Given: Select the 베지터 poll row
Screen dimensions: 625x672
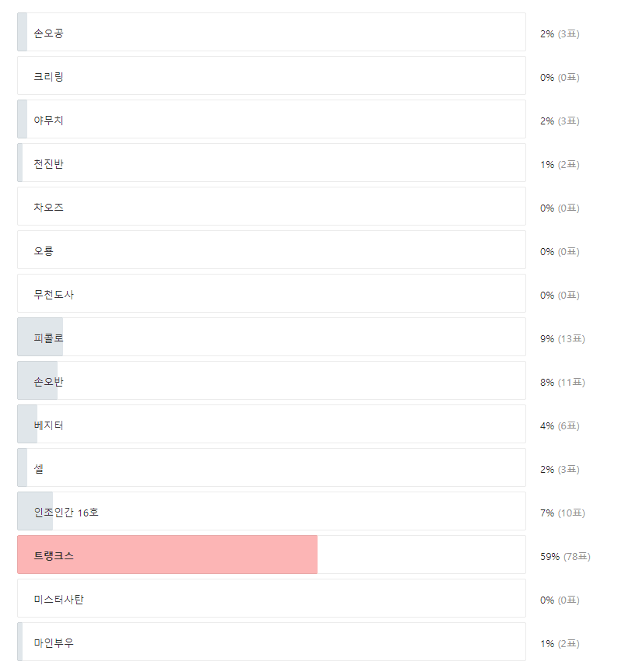Looking at the screenshot, I should tap(271, 425).
